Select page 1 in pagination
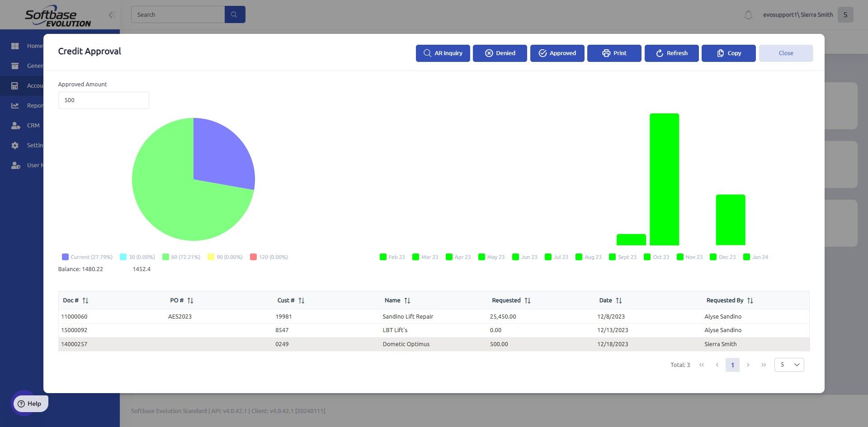The width and height of the screenshot is (868, 427). point(732,365)
